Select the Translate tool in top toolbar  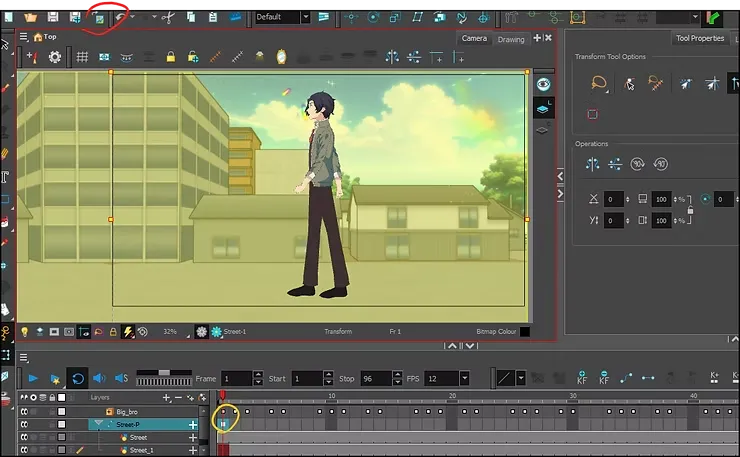point(351,17)
